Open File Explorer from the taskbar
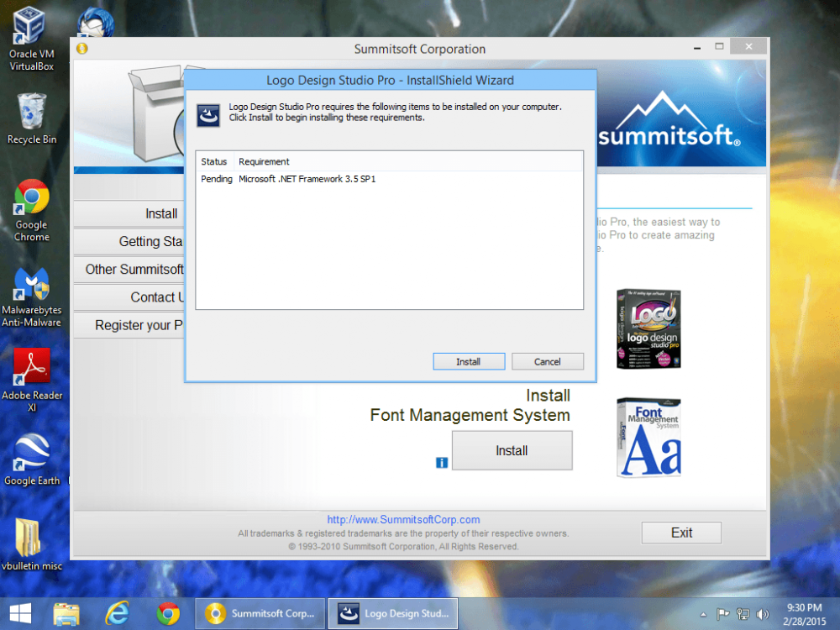Image resolution: width=840 pixels, height=630 pixels. (x=66, y=614)
